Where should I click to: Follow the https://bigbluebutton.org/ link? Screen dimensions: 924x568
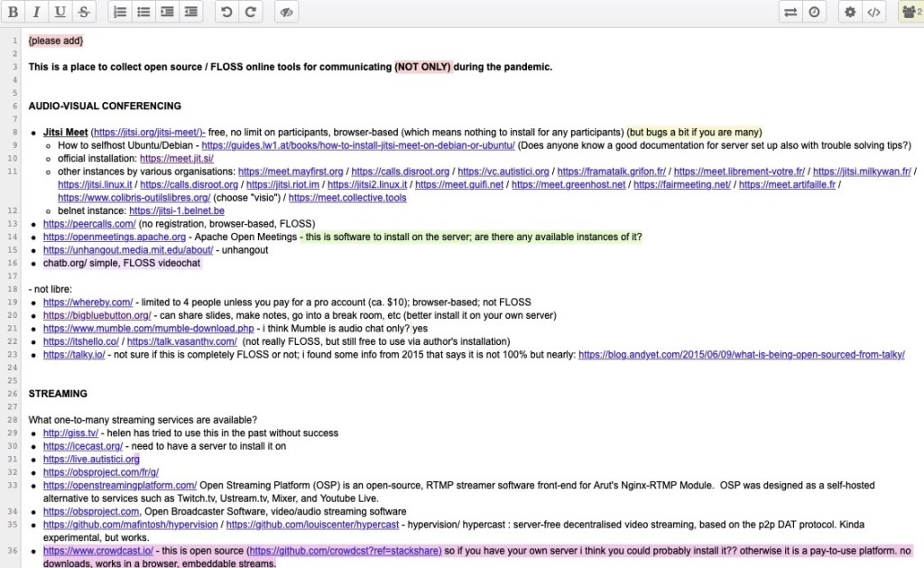point(97,315)
